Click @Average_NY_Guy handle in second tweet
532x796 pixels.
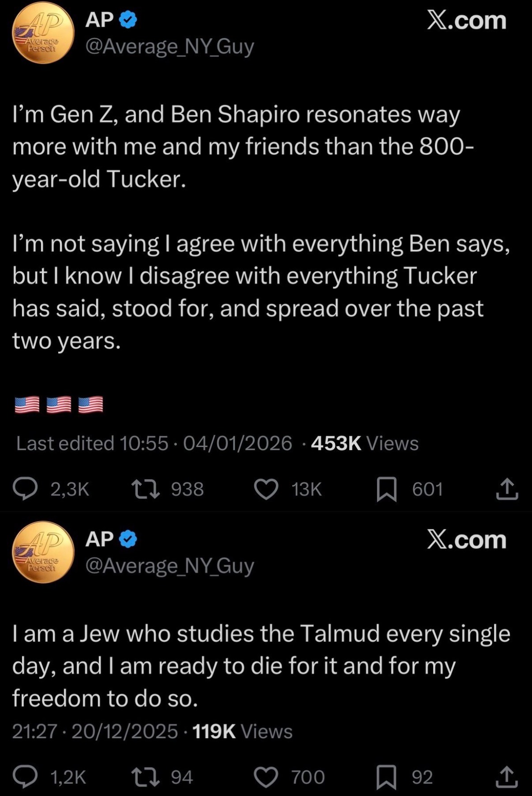pos(169,565)
